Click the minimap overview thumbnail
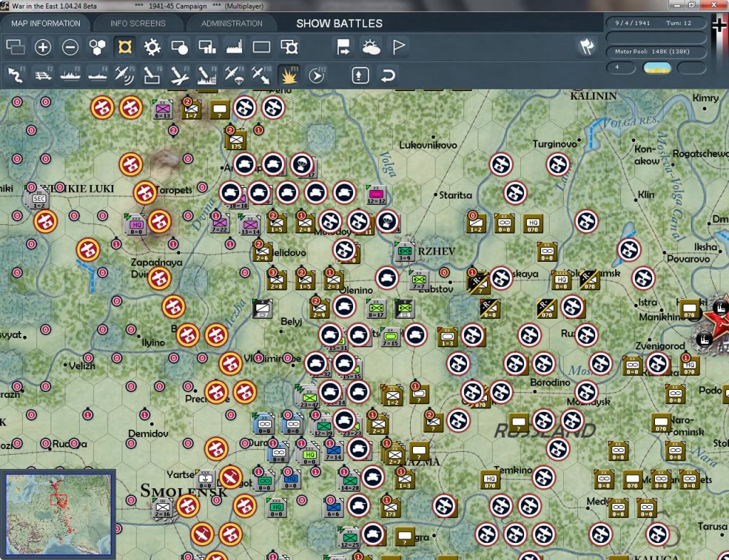Screen dimensions: 729x560 tap(58, 514)
